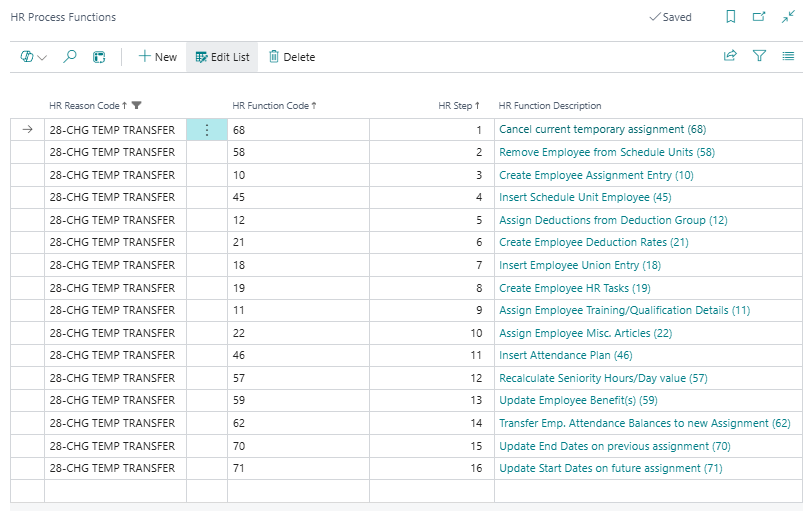This screenshot has width=812, height=511.
Task: Click empty new-row HR Reason Code cell
Action: coord(115,491)
